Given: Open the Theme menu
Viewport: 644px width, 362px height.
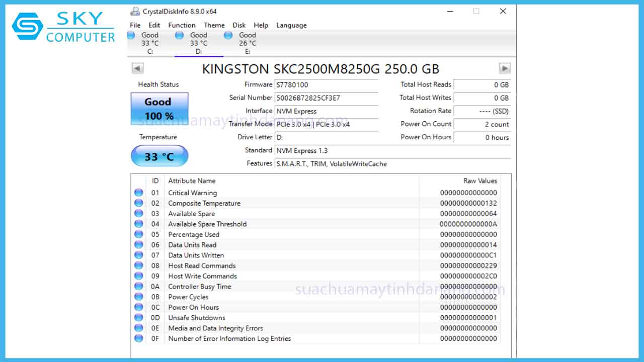Looking at the screenshot, I should [214, 25].
